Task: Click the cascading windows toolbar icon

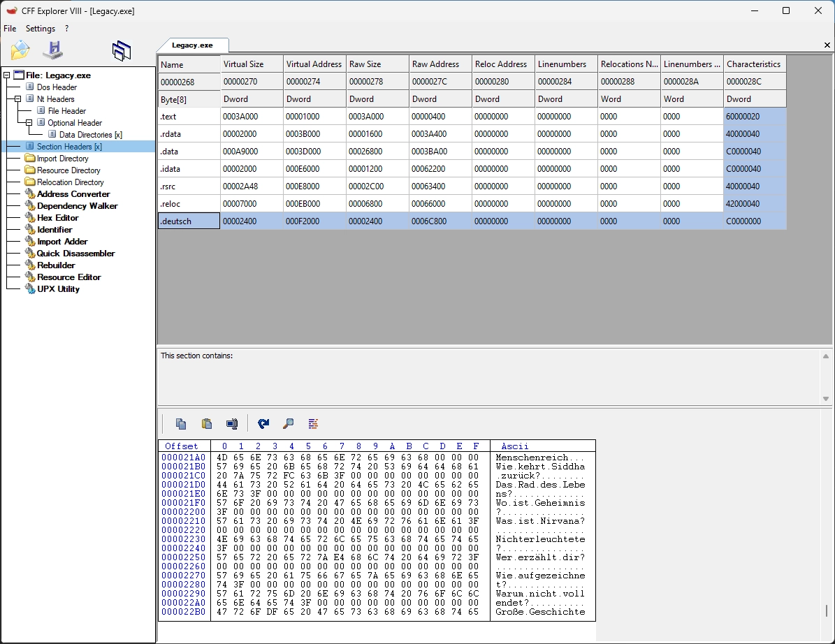Action: coord(122,51)
